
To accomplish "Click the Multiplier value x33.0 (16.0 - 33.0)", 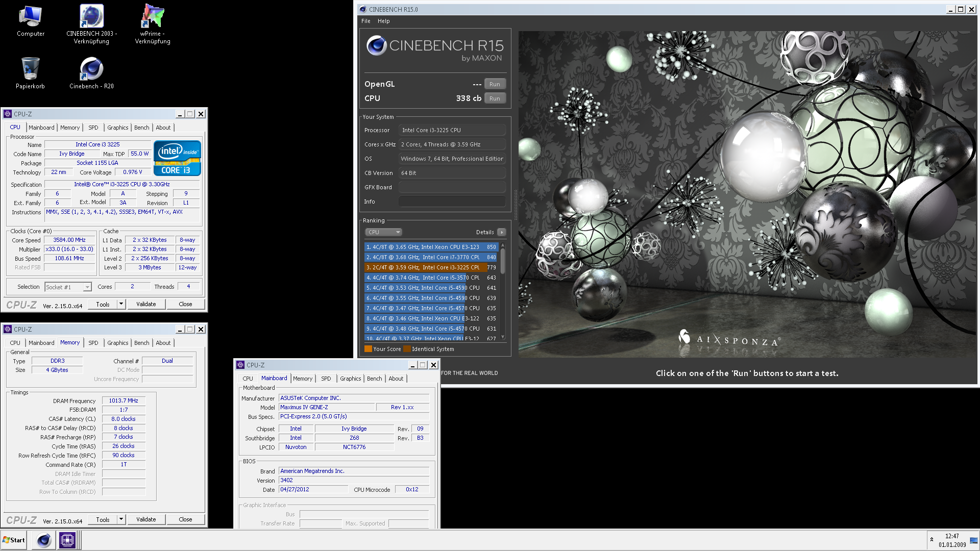I will click(69, 249).
